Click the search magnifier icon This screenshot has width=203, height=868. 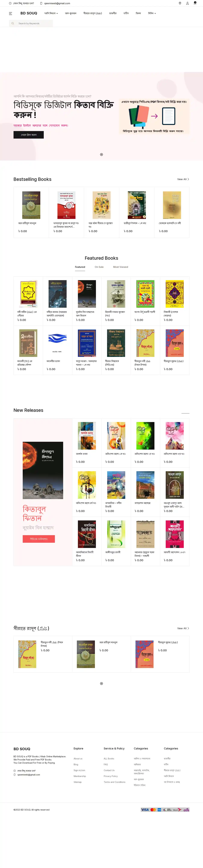coord(13,24)
